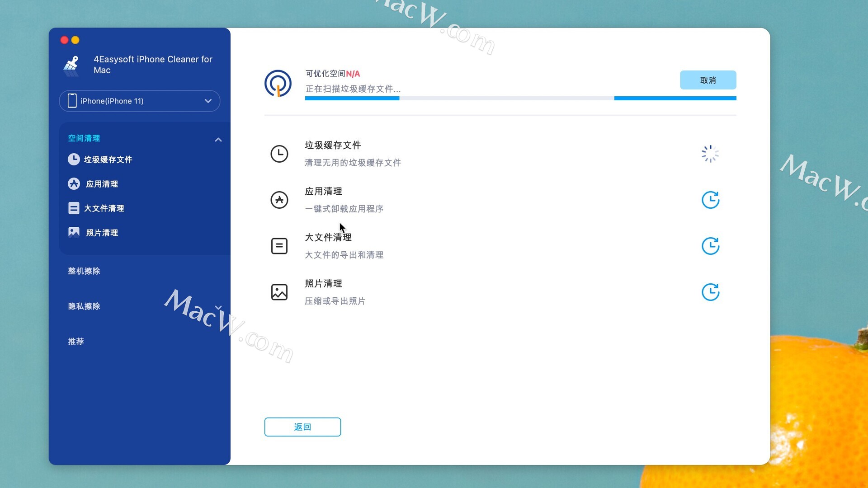Open 应用清理 in the sidebar

tap(102, 184)
